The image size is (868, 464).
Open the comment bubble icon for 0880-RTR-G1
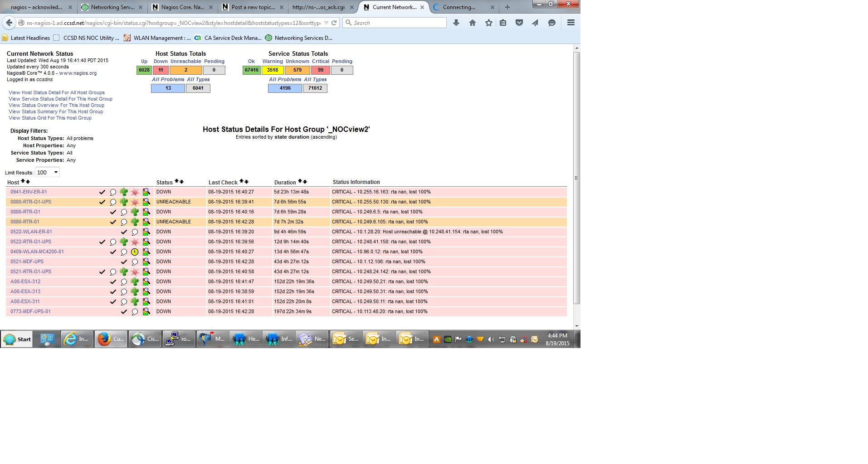124,212
